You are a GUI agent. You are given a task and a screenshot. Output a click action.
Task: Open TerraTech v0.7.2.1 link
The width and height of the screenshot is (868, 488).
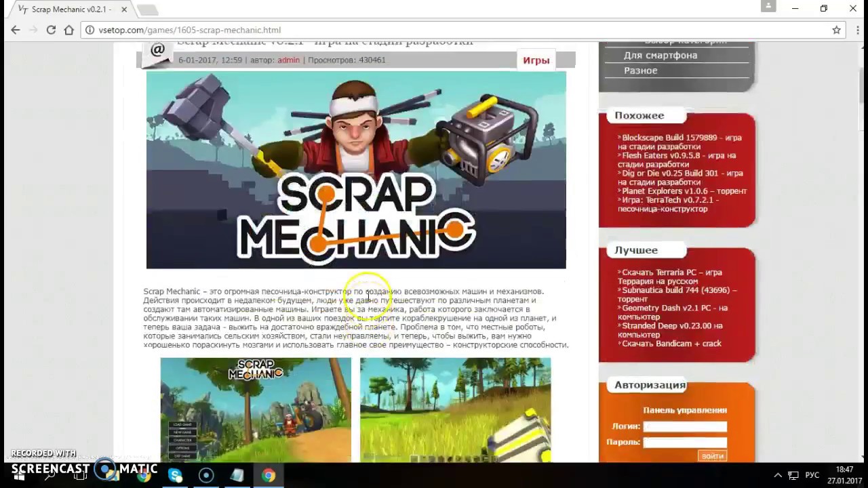click(668, 204)
